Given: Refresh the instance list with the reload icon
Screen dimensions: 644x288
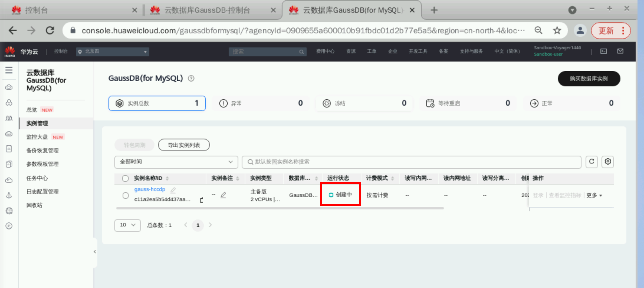Looking at the screenshot, I should point(592,162).
